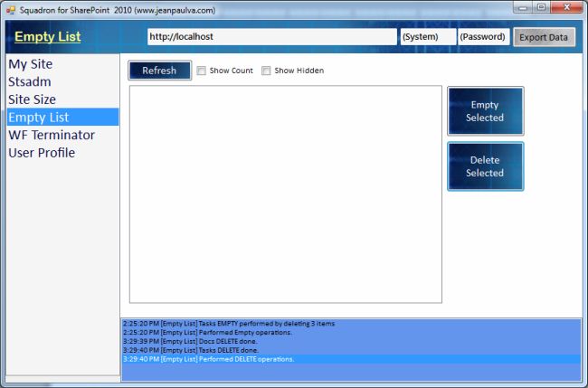Close the Squadron window
The width and height of the screenshot is (588, 388).
566,7
